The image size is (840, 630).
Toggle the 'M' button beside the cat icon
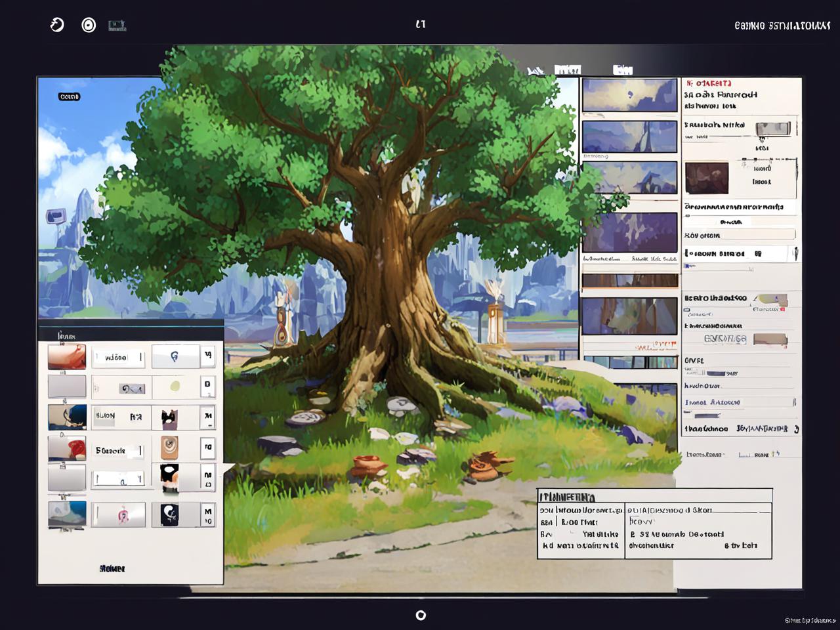(x=208, y=416)
